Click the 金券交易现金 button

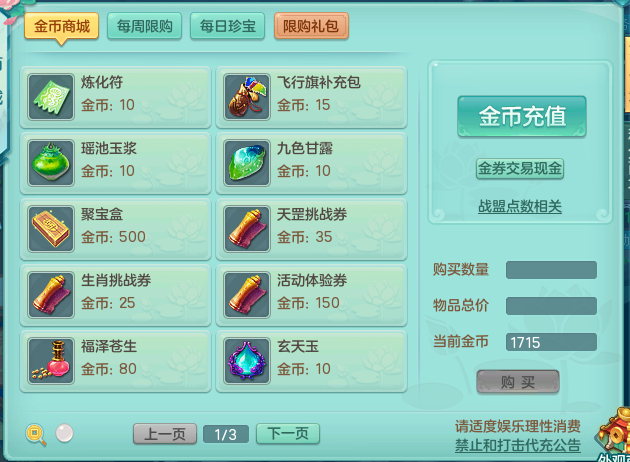pos(520,169)
